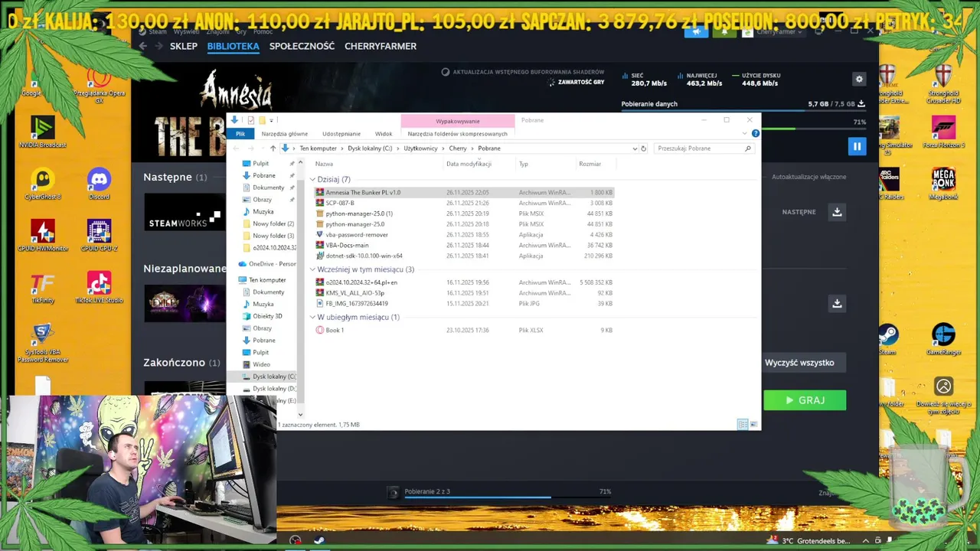
Task: Pause the current Steam download
Action: click(x=857, y=146)
